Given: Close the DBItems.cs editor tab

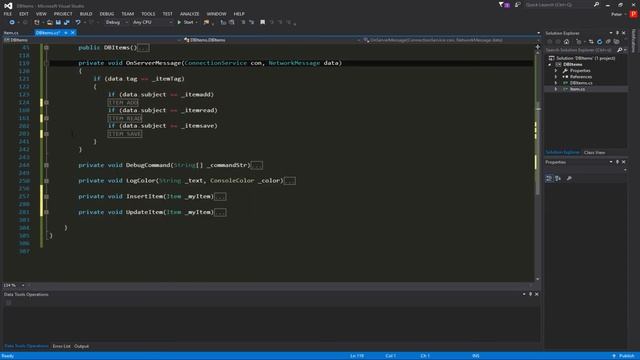Looking at the screenshot, I should (73, 33).
